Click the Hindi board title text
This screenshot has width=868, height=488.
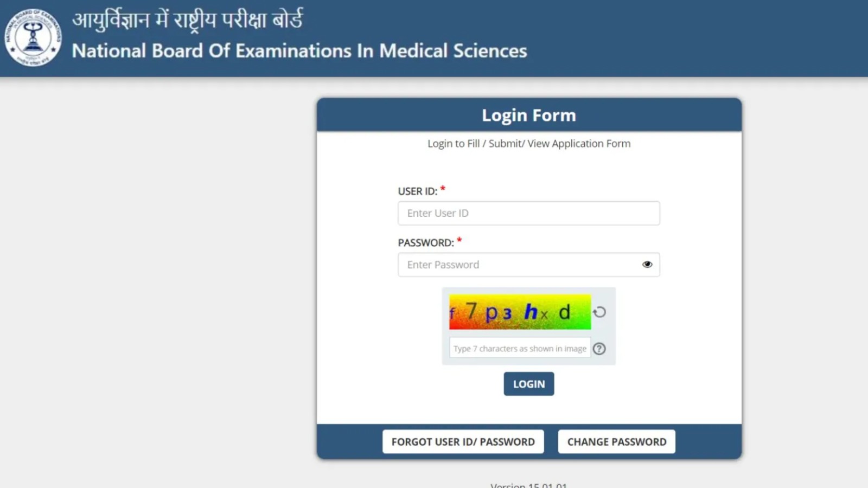pyautogui.click(x=188, y=20)
